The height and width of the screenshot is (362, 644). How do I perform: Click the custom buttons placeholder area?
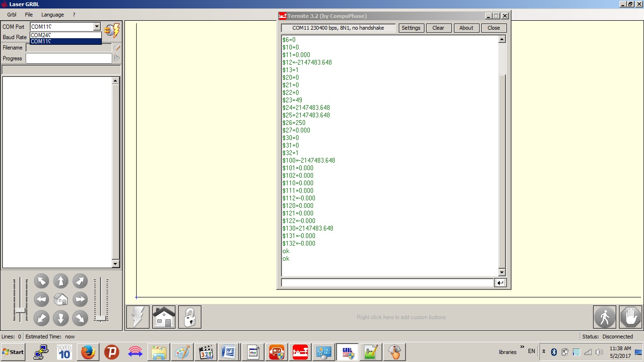pos(401,317)
